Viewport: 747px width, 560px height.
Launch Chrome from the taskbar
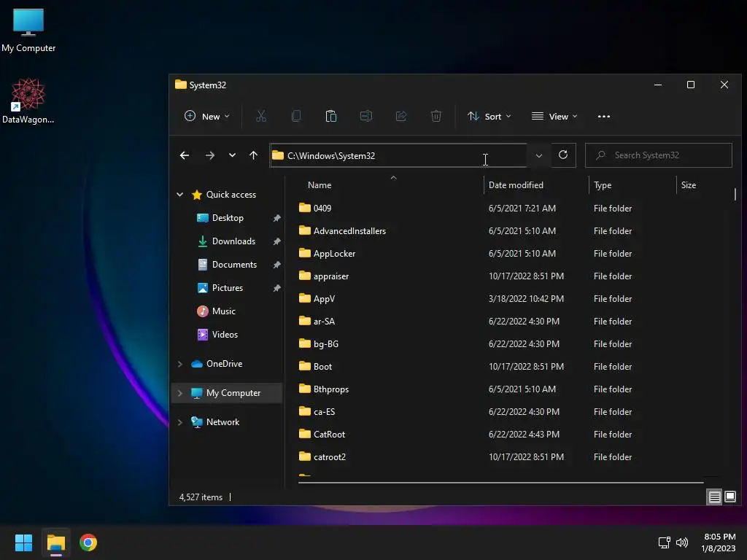coord(88,542)
